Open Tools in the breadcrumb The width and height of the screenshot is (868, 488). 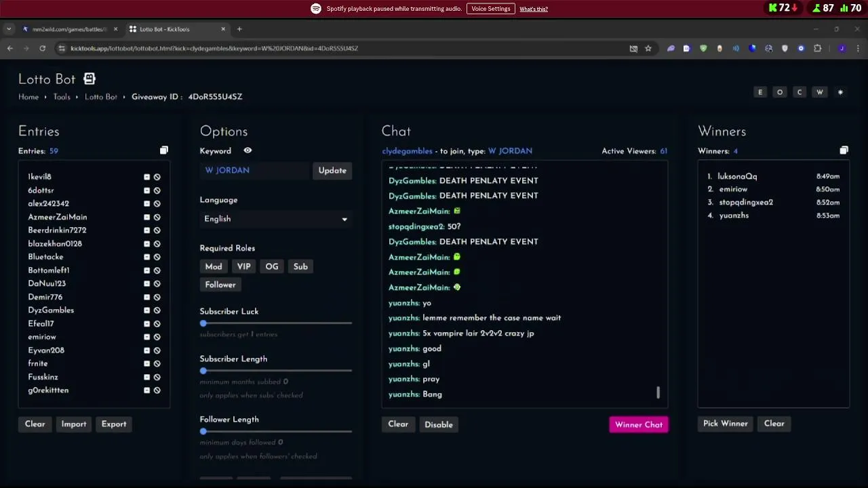click(62, 97)
